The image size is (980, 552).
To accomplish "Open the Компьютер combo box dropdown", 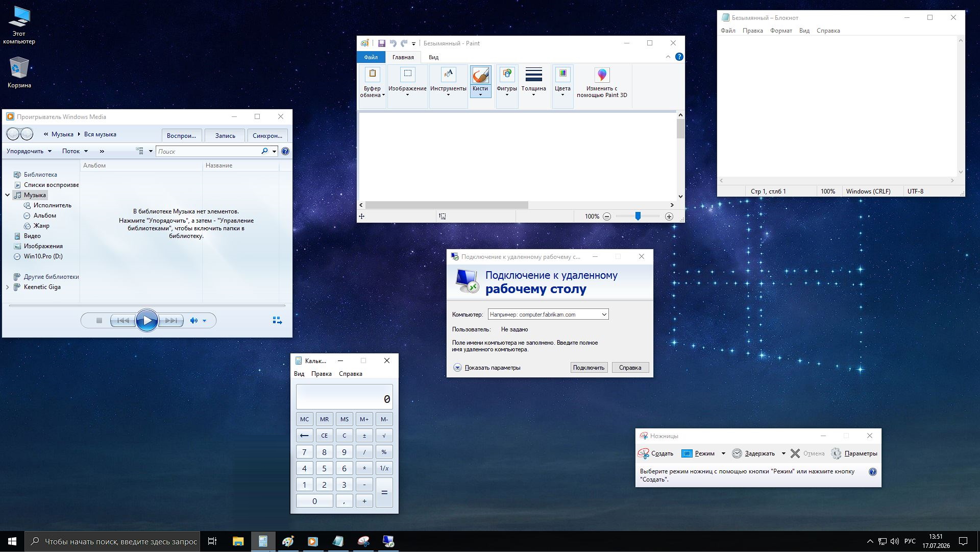I will [x=604, y=315].
